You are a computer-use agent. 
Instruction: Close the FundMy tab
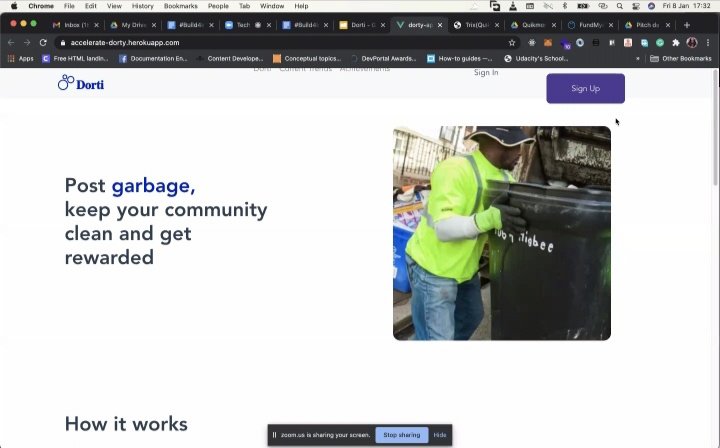point(611,25)
